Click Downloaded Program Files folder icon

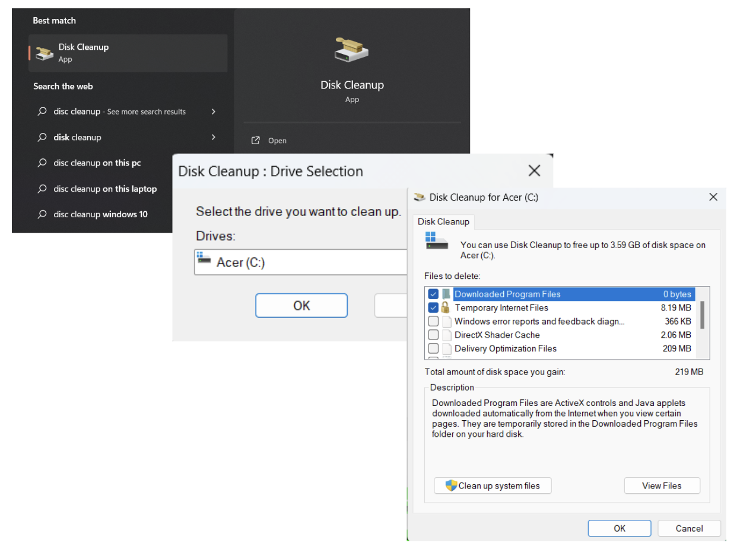tap(446, 294)
